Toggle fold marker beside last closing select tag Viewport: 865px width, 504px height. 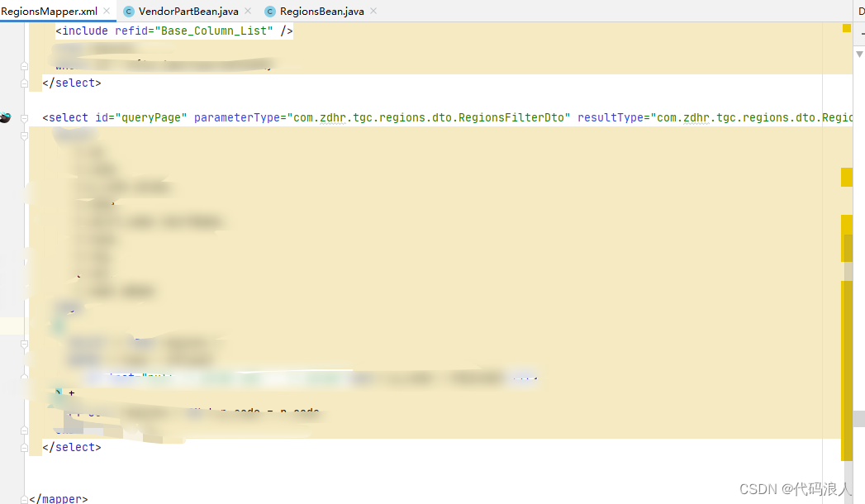24,448
